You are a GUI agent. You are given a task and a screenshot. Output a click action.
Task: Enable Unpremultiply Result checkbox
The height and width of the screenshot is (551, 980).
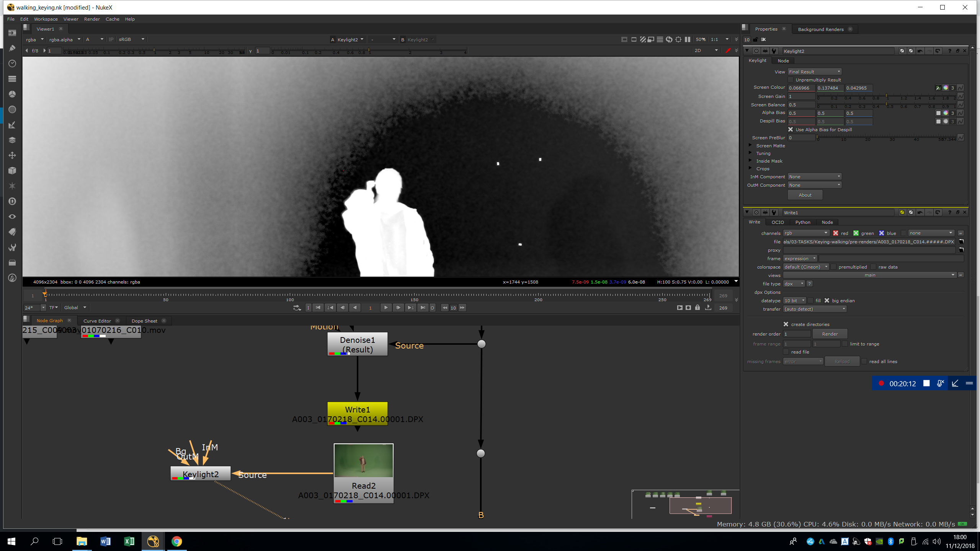pyautogui.click(x=791, y=80)
